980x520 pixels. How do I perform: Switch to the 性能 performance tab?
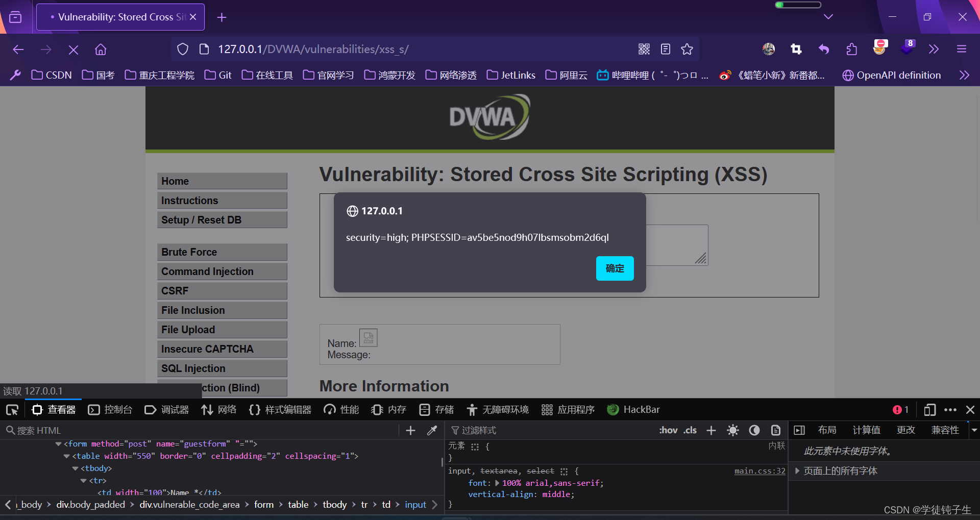pos(341,410)
